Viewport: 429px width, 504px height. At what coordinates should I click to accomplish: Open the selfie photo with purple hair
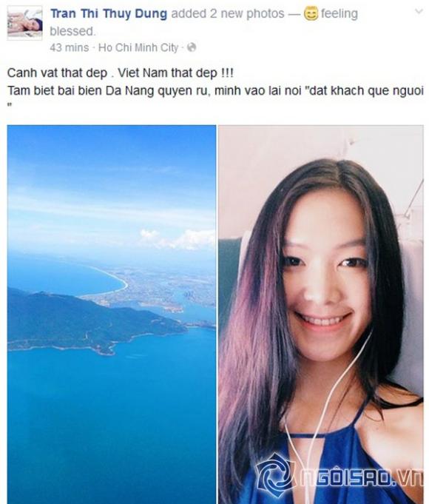pos(321,315)
